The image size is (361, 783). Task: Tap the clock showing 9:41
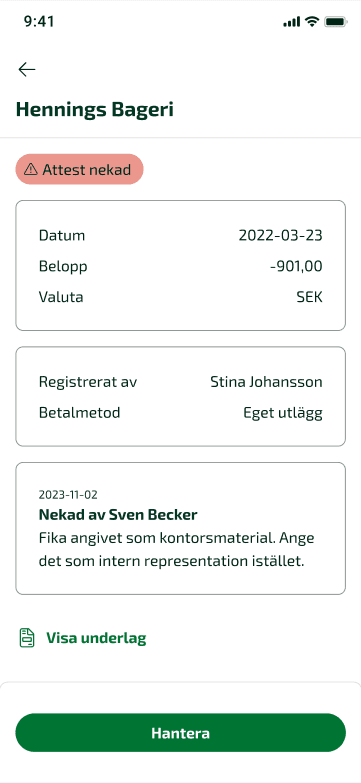pyautogui.click(x=39, y=21)
